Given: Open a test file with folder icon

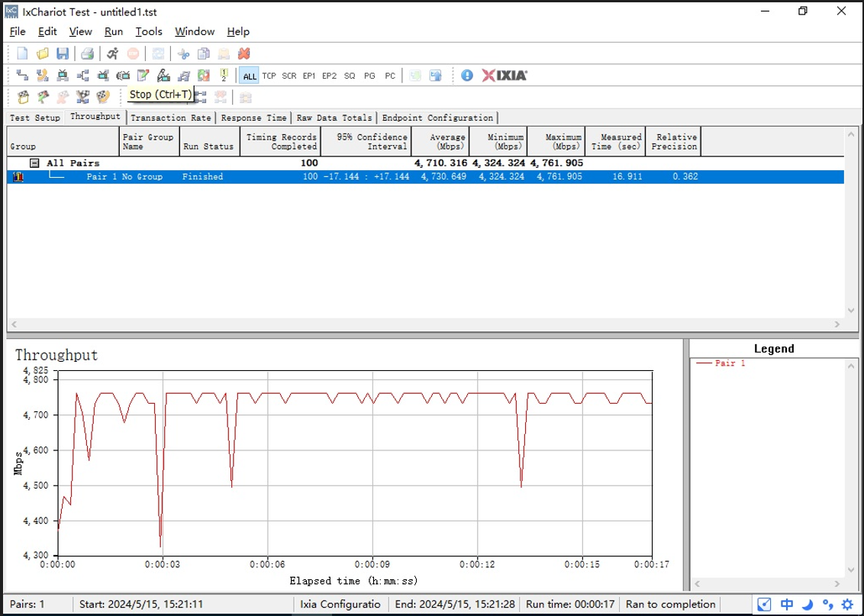Looking at the screenshot, I should click(43, 53).
